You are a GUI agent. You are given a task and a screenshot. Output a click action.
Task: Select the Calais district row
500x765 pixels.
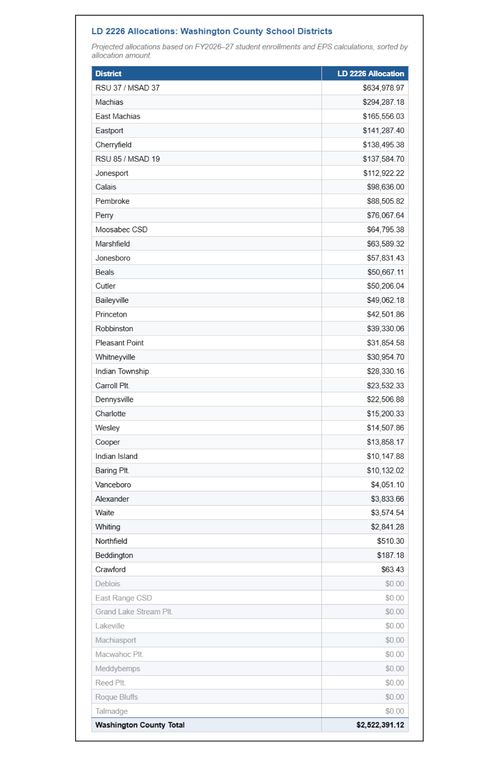coord(250,187)
